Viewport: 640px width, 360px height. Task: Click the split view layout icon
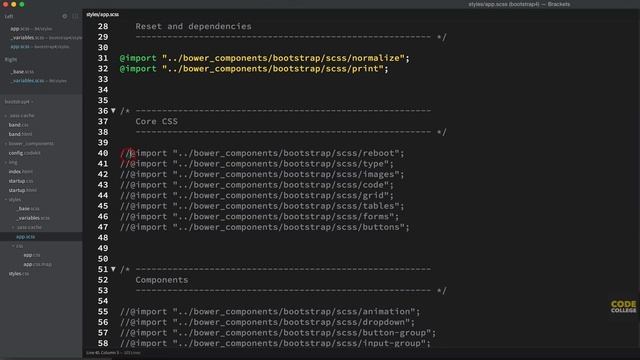pos(75,16)
